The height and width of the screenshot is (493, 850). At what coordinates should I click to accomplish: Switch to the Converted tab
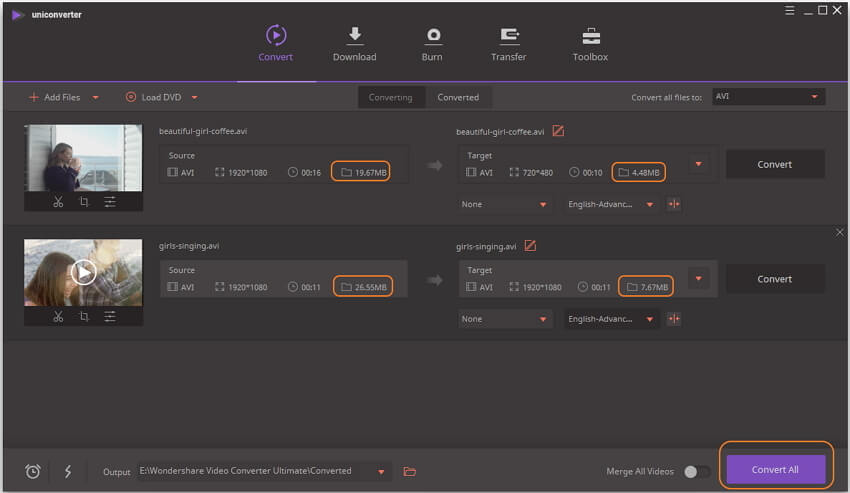tap(458, 97)
